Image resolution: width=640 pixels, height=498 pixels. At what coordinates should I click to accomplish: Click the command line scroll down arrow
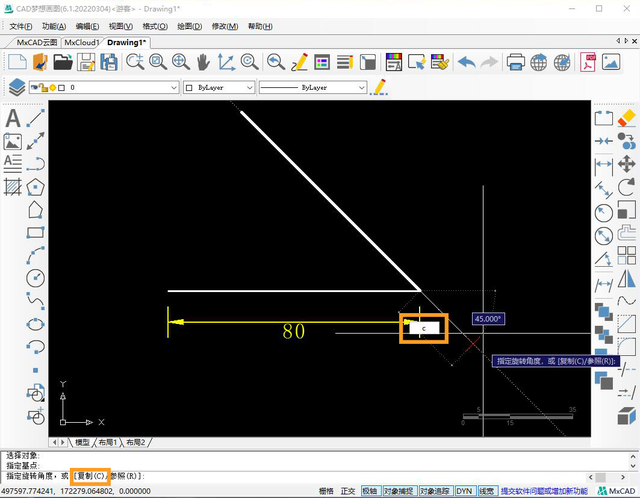[633, 465]
